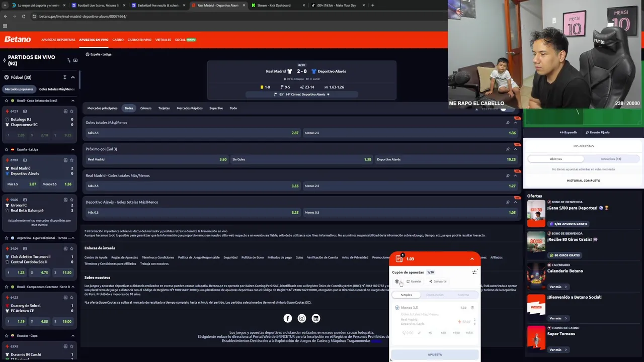Click Expandir under video stream
The height and width of the screenshot is (362, 644).
coord(569,132)
